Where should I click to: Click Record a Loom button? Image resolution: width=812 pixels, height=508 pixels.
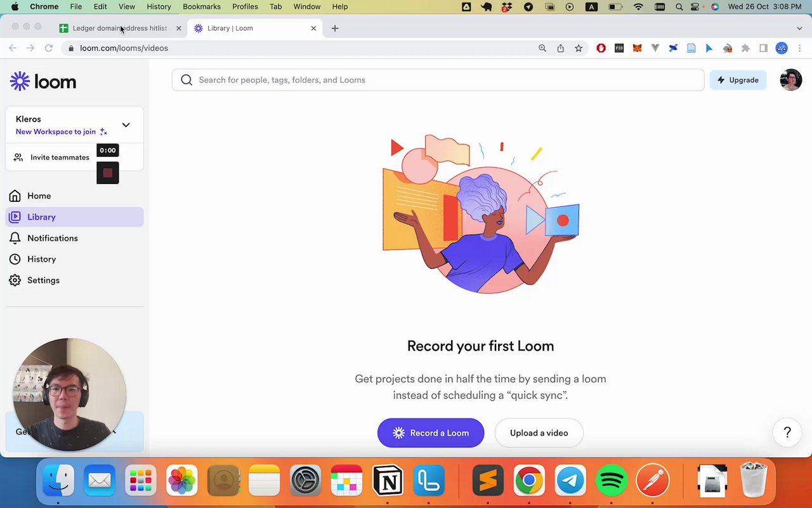[431, 433]
